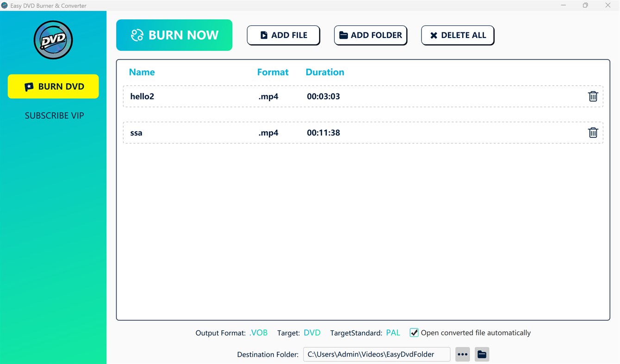Switch TargetStandard from PAL

(x=393, y=332)
